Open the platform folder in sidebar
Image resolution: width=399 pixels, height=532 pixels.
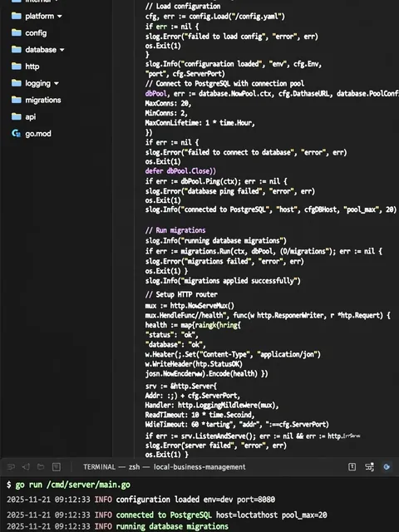pos(39,16)
